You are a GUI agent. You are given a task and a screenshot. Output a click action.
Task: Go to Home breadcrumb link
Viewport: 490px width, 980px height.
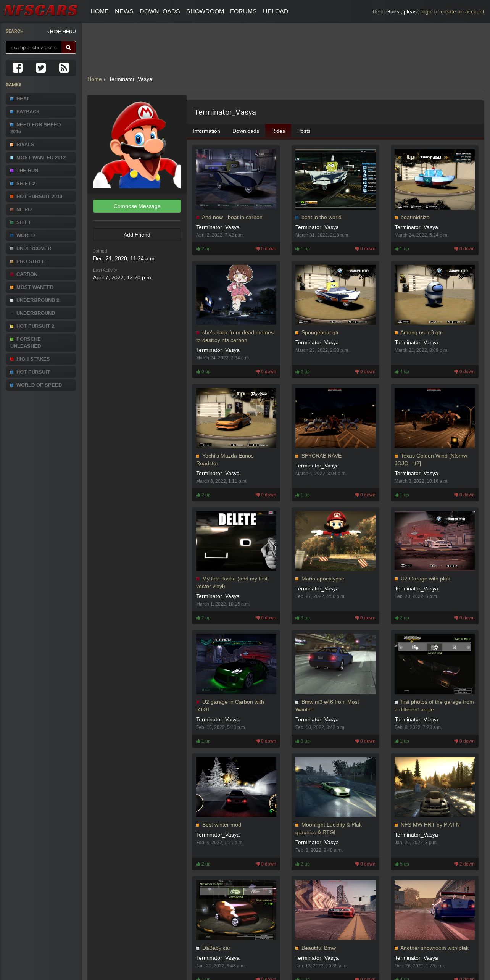(x=95, y=79)
